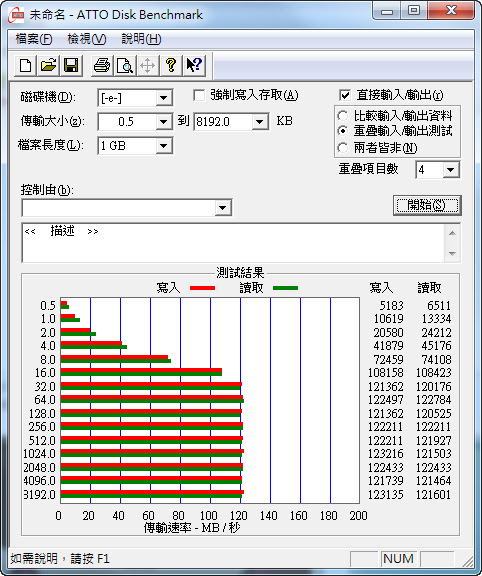The height and width of the screenshot is (576, 482).
Task: Click write value 123216
Action: [386, 454]
